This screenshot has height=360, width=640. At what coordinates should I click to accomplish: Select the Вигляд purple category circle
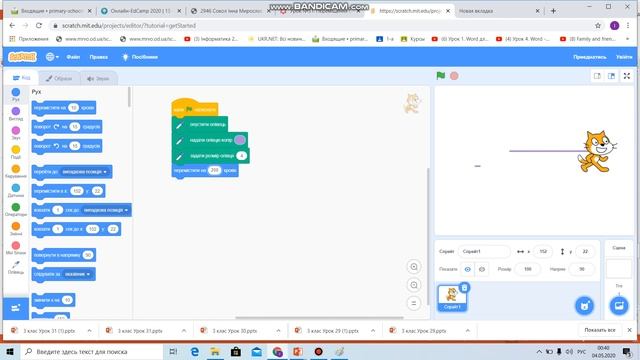coord(16,111)
